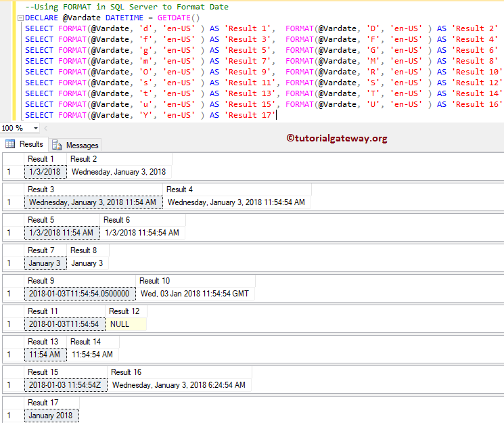The image size is (504, 423).
Task: Select cell Wednesday, January 3, 2018 11:54 AM
Action: [x=93, y=202]
